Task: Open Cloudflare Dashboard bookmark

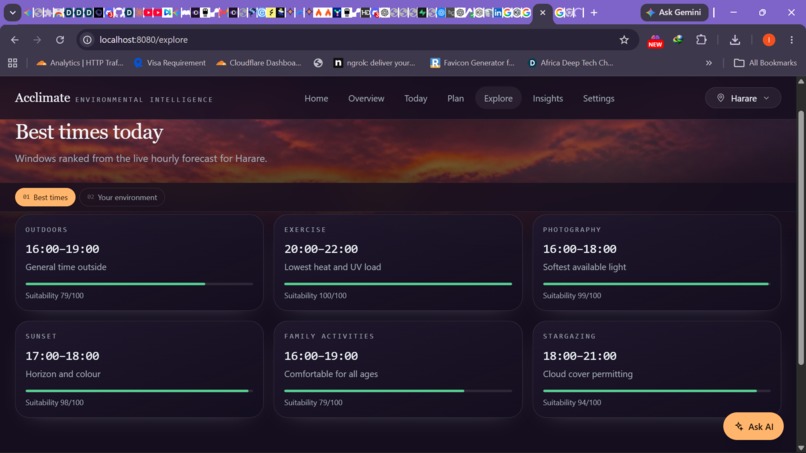Action: (x=259, y=63)
